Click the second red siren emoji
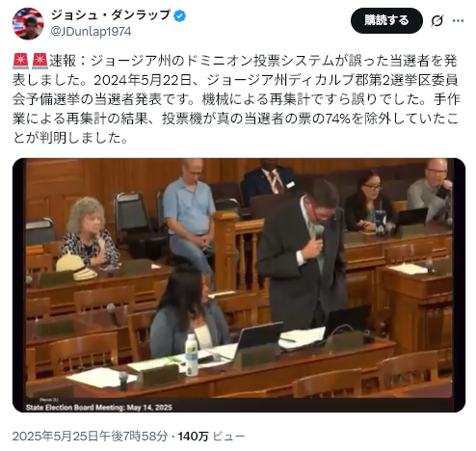 point(40,61)
